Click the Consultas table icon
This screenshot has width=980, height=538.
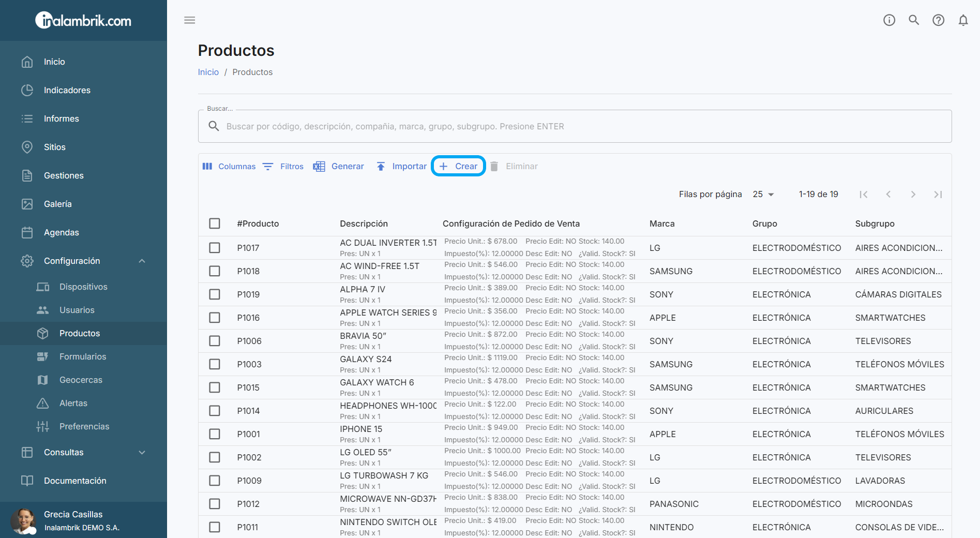pyautogui.click(x=27, y=452)
